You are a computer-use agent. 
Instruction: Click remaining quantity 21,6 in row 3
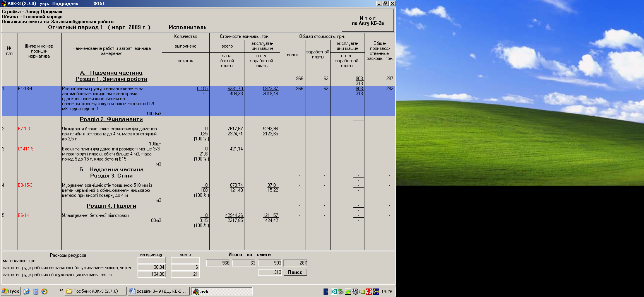[204, 154]
